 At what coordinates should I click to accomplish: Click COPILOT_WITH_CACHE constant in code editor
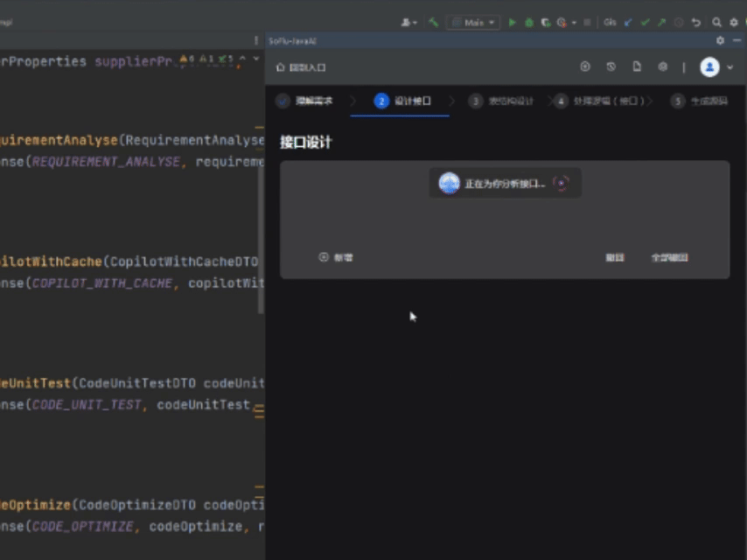[102, 283]
